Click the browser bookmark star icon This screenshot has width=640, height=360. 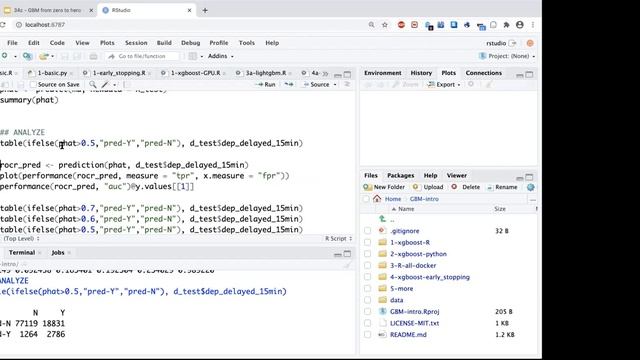384,25
